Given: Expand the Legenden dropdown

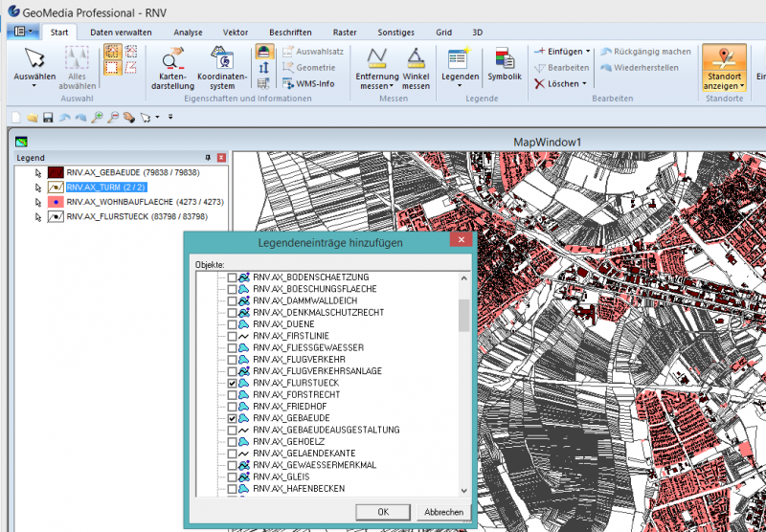Looking at the screenshot, I should pos(460,84).
